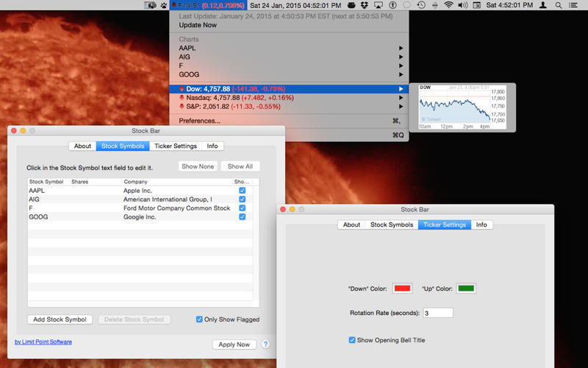Toggle Only Show Flagged checkbox
The width and height of the screenshot is (588, 368).
point(199,319)
